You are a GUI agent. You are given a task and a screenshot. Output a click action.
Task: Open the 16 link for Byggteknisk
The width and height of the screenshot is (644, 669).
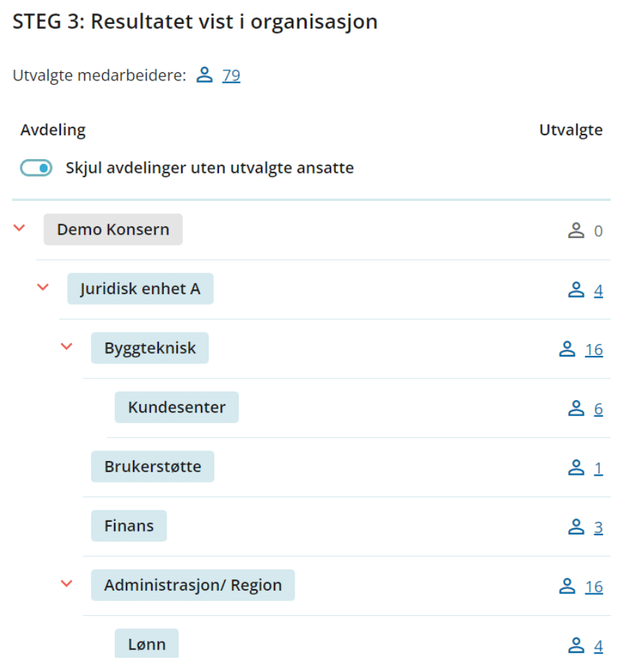pyautogui.click(x=594, y=350)
